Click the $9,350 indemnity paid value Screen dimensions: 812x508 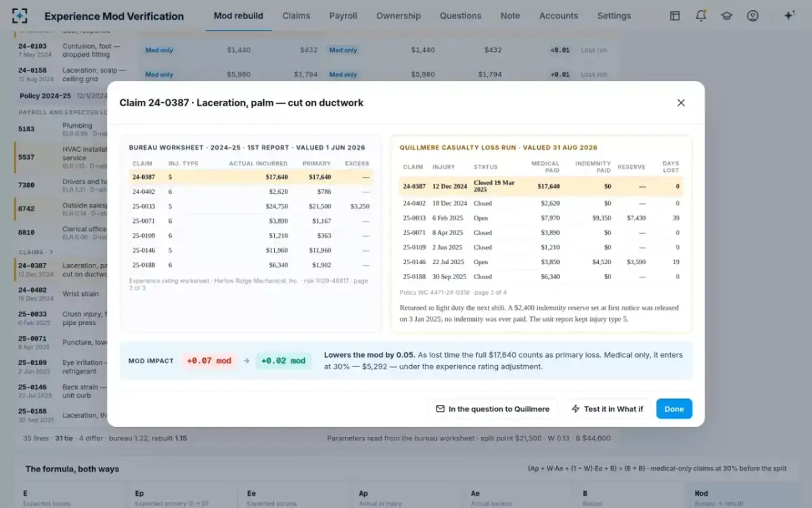point(602,218)
